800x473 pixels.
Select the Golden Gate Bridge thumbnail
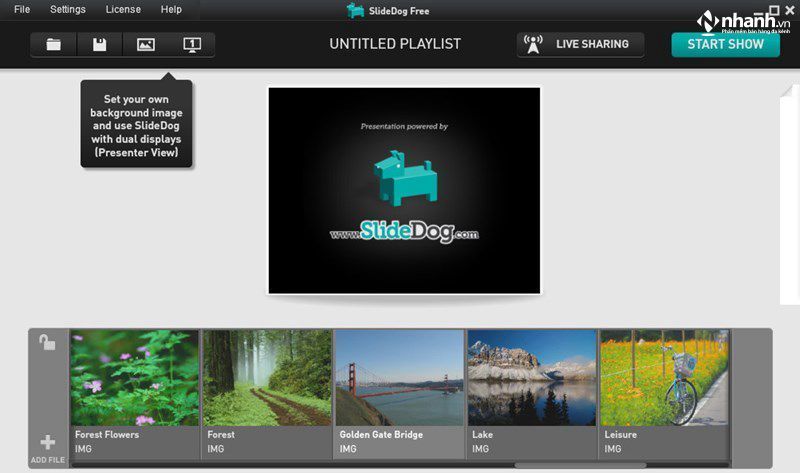pos(399,378)
